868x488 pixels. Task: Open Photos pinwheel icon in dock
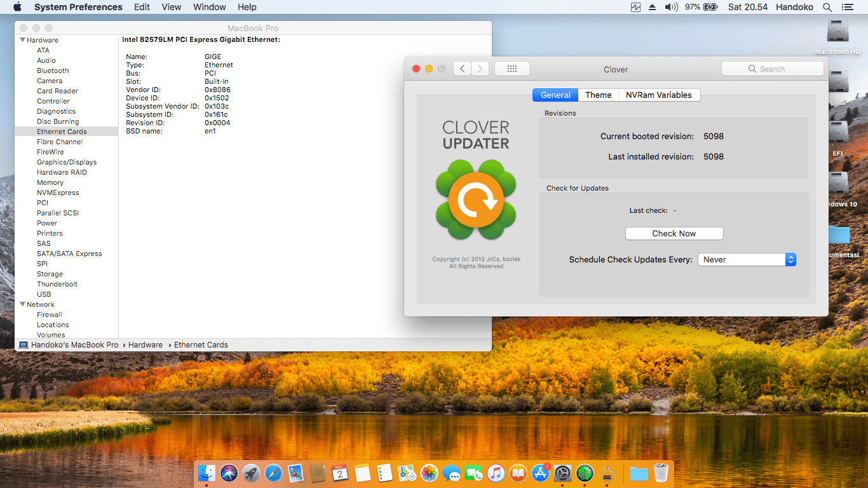430,473
